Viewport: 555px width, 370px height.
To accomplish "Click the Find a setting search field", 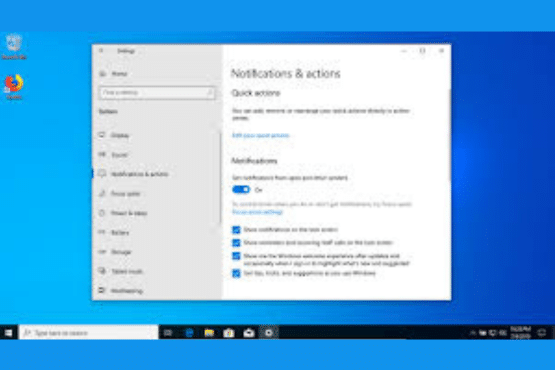I will pos(157,93).
